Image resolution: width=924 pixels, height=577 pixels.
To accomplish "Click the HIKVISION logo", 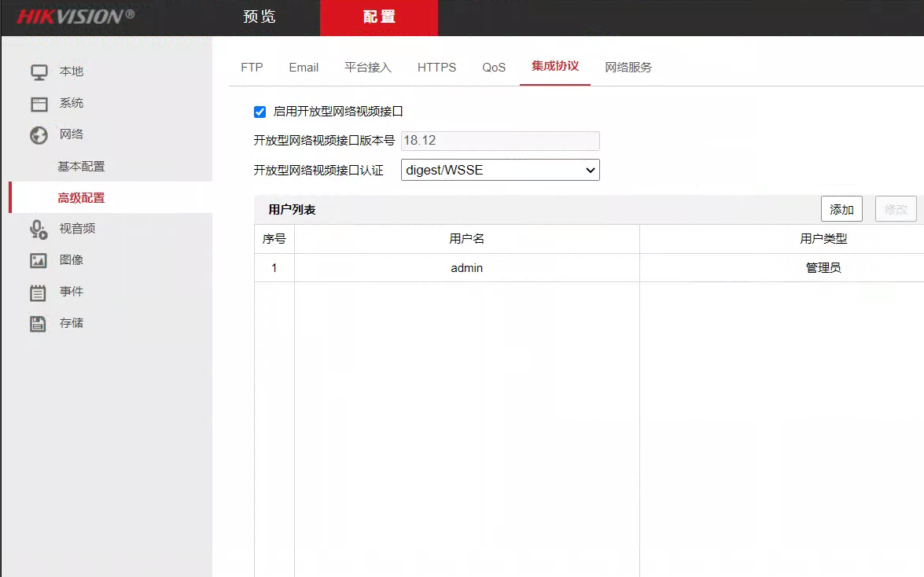I will (x=75, y=17).
